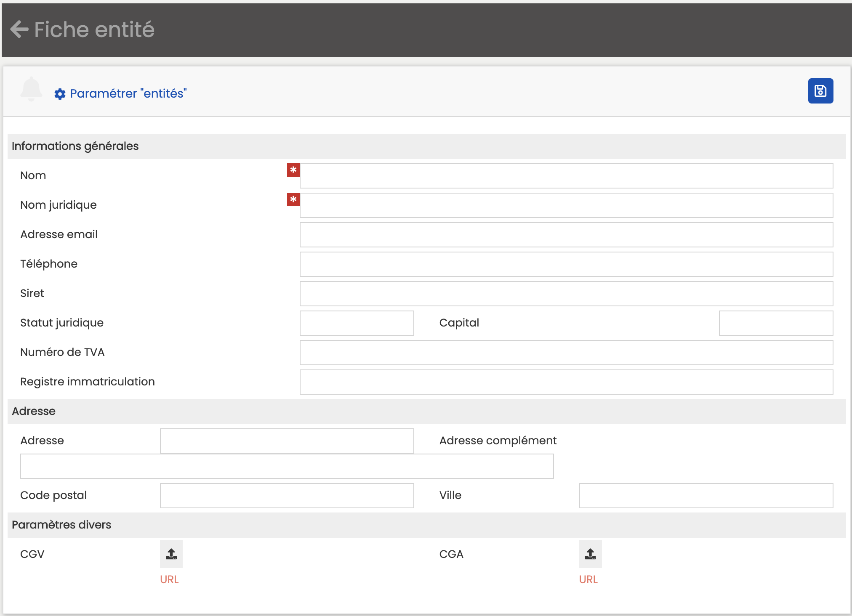This screenshot has width=852, height=616.
Task: Click into the Adresse email field
Action: 566,235
